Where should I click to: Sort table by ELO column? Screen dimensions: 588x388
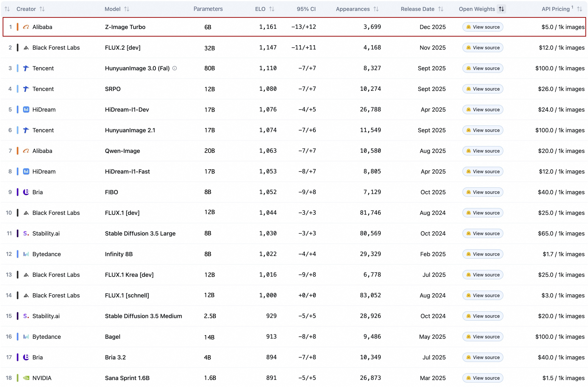(272, 9)
